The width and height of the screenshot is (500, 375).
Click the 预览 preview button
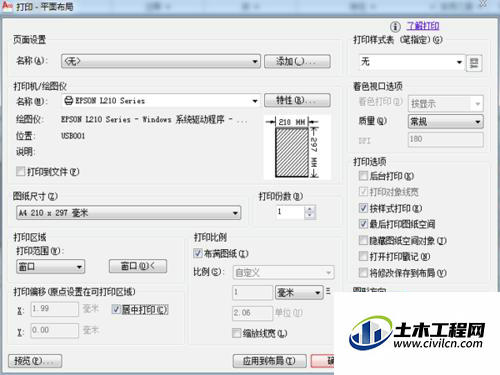click(35, 361)
